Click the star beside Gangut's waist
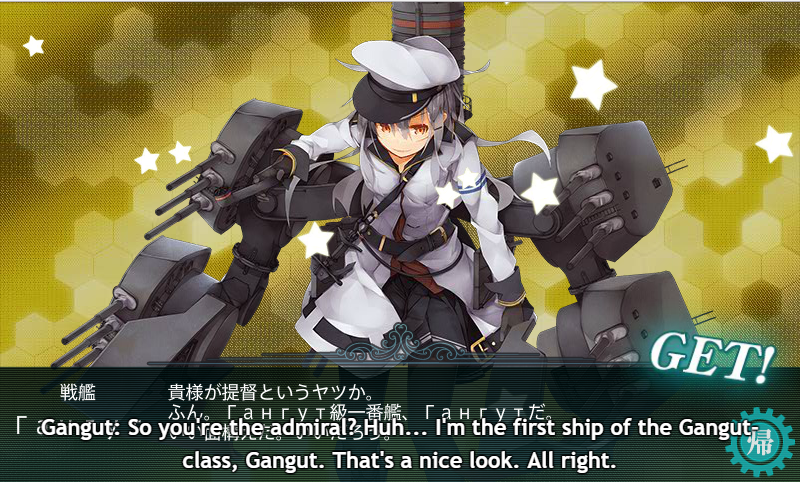This screenshot has height=482, width=800. tap(316, 241)
